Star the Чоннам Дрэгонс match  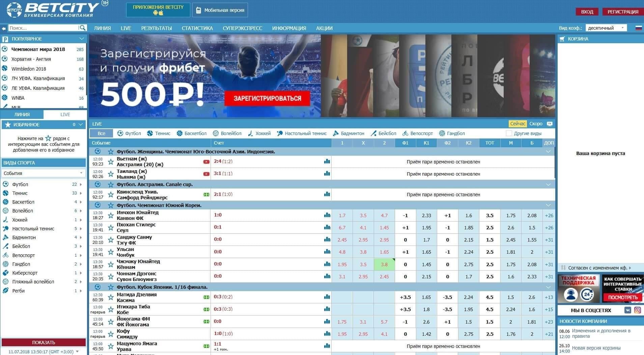tap(110, 277)
